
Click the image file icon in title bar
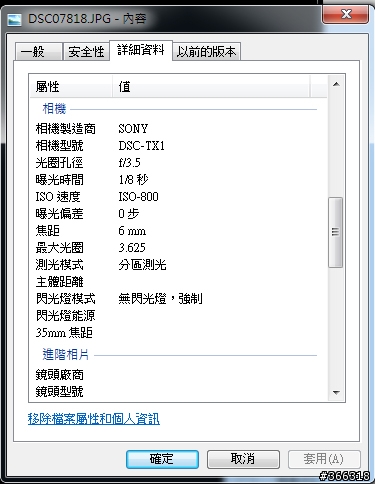point(14,20)
